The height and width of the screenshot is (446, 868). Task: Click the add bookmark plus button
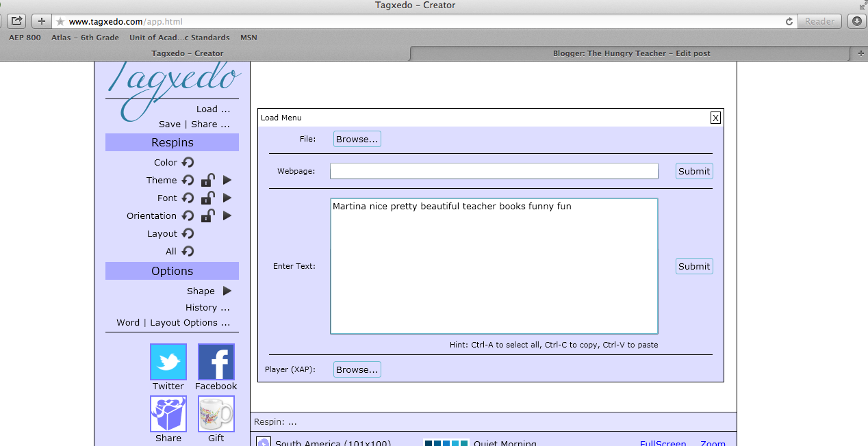(41, 21)
